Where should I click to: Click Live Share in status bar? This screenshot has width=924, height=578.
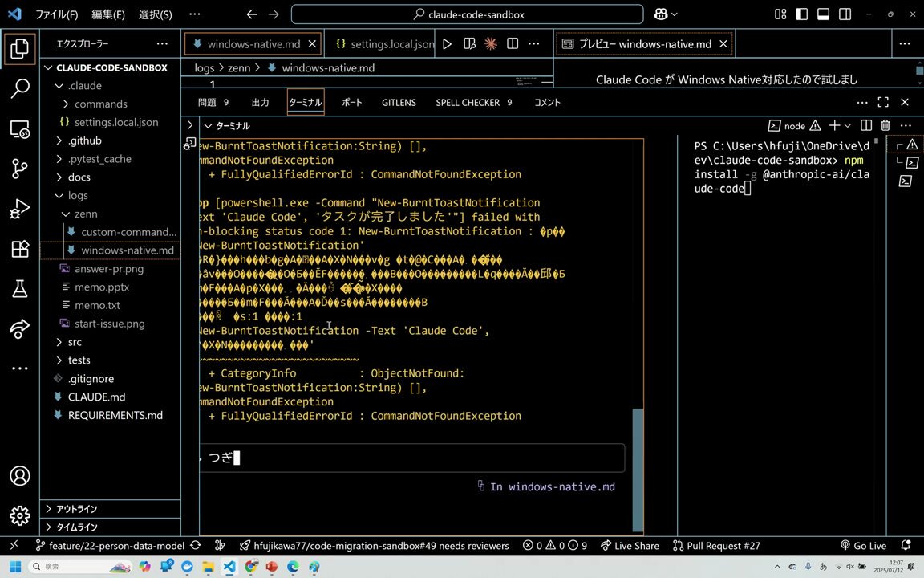pos(630,546)
